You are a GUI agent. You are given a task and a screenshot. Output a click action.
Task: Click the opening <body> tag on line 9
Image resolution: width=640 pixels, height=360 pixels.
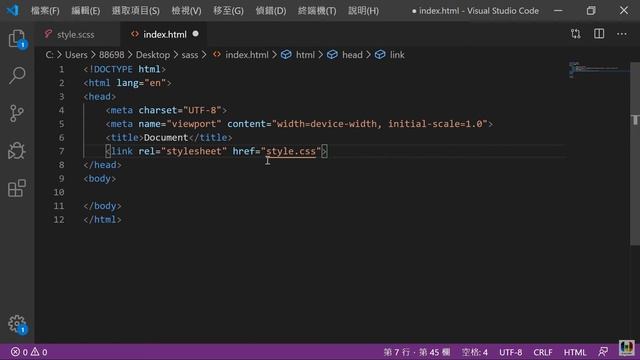(x=100, y=178)
